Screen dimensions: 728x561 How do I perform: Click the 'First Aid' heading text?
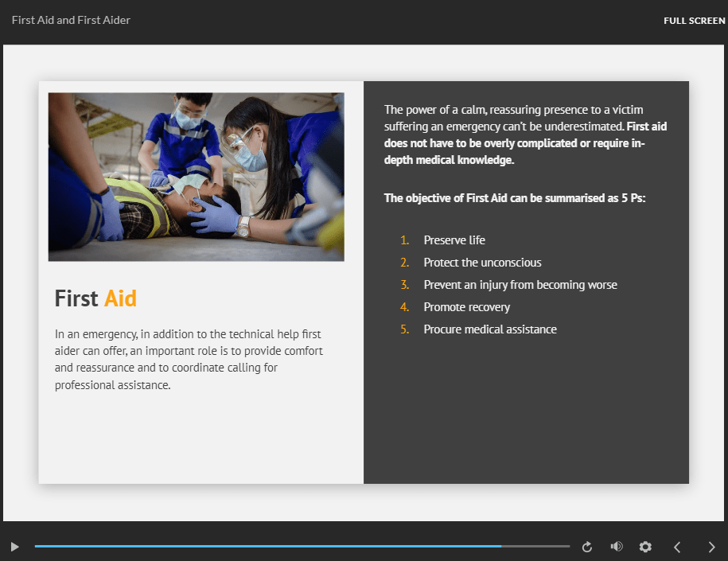coord(95,298)
